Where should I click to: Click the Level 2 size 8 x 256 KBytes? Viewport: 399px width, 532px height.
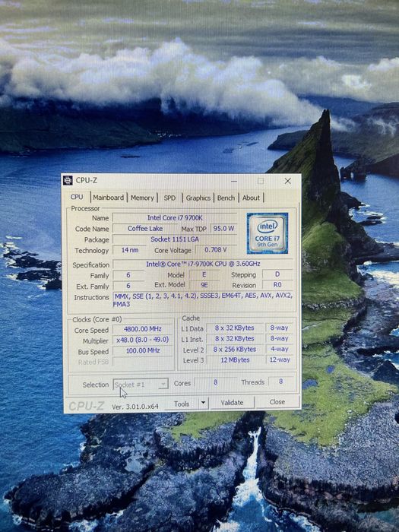point(234,349)
